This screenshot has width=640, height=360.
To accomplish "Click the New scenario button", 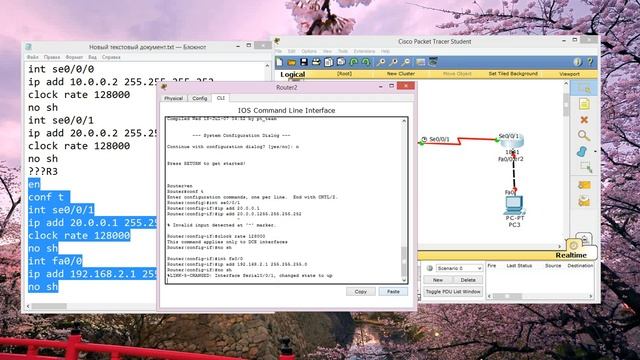I will coord(438,280).
